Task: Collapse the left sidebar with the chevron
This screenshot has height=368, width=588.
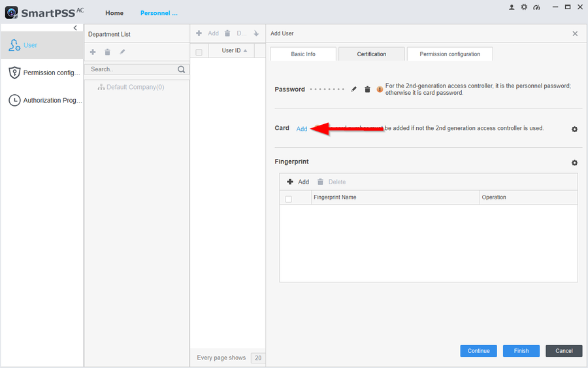Action: click(x=75, y=28)
